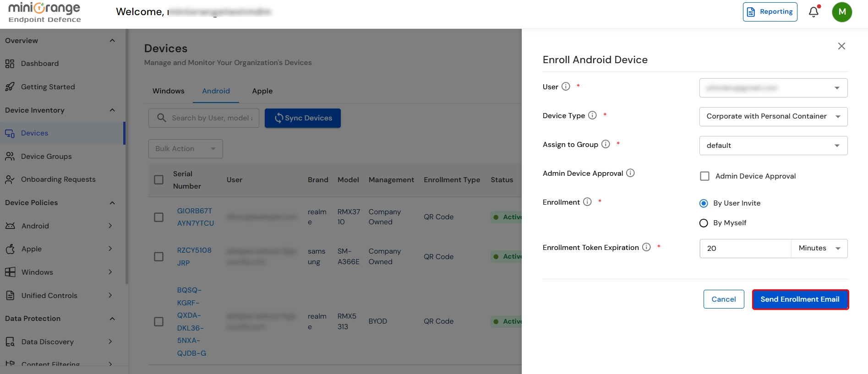Viewport: 868px width, 374px height.
Task: Collapse the Data Protection section
Action: coord(112,319)
